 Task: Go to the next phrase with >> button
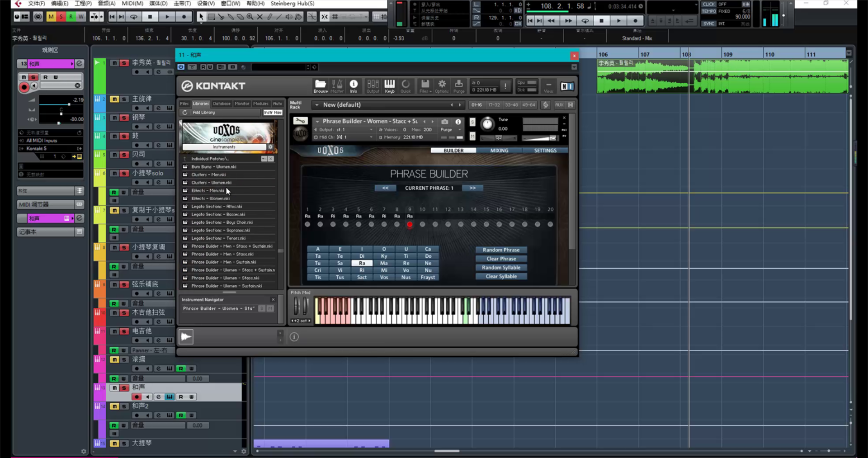pyautogui.click(x=472, y=188)
